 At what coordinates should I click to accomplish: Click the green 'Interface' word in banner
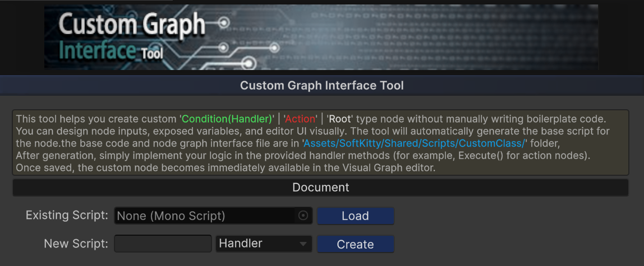98,50
